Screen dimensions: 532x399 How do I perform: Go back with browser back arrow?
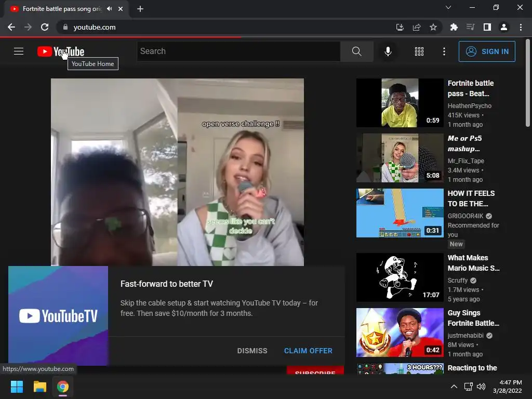(x=11, y=27)
